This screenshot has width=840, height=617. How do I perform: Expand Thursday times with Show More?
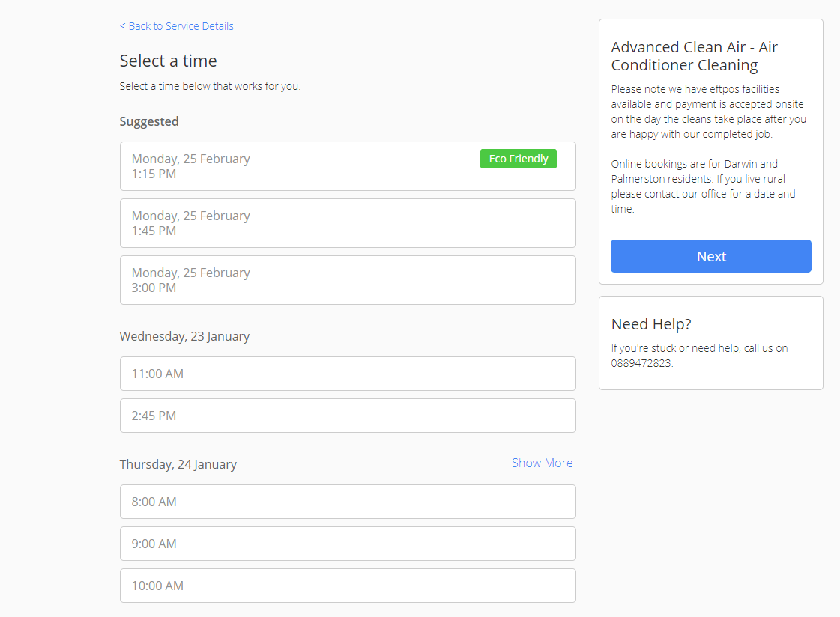pyautogui.click(x=542, y=463)
